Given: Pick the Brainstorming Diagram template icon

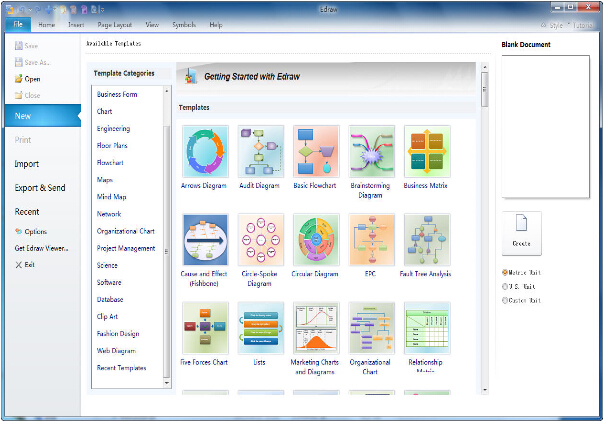Looking at the screenshot, I should [372, 151].
